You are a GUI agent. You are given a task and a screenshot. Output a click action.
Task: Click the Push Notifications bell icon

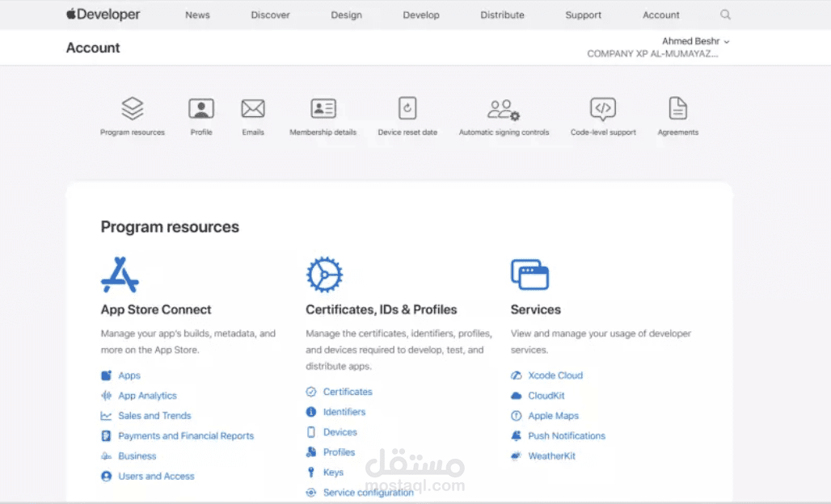pyautogui.click(x=517, y=435)
